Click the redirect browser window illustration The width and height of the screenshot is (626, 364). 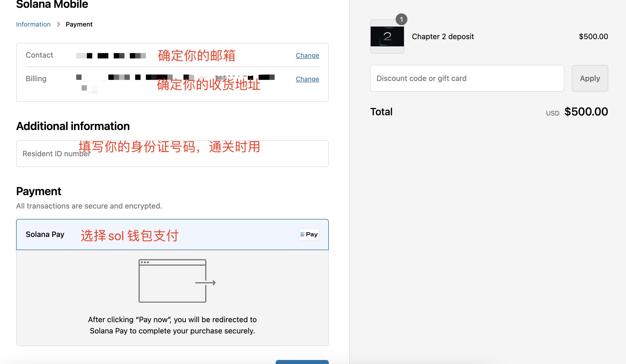(177, 281)
